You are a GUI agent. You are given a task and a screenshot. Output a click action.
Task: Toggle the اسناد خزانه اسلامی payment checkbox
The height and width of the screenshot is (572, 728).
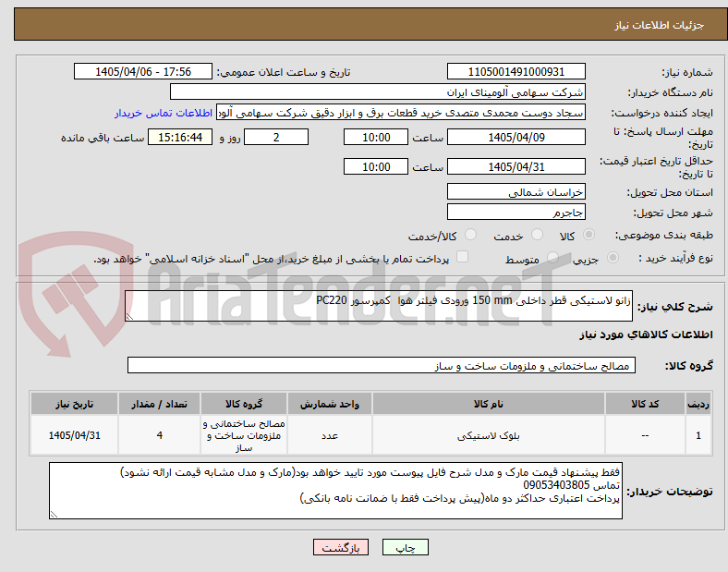click(463, 257)
